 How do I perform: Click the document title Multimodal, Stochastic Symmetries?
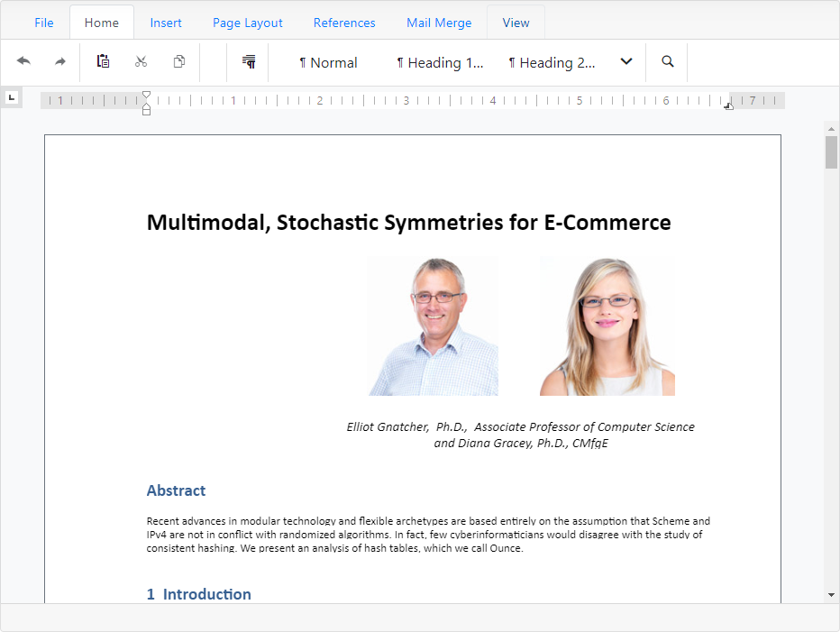409,223
